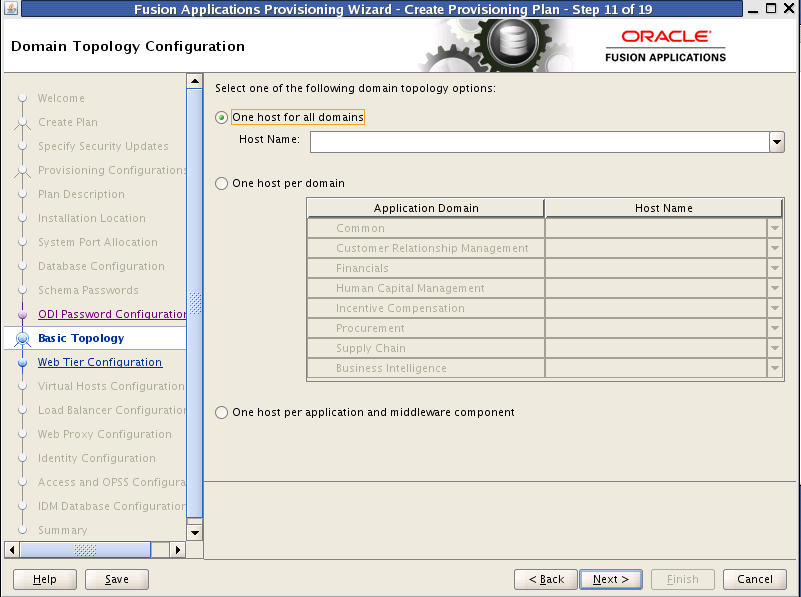Open Financials host dropdown
The image size is (801, 597).
pos(775,268)
